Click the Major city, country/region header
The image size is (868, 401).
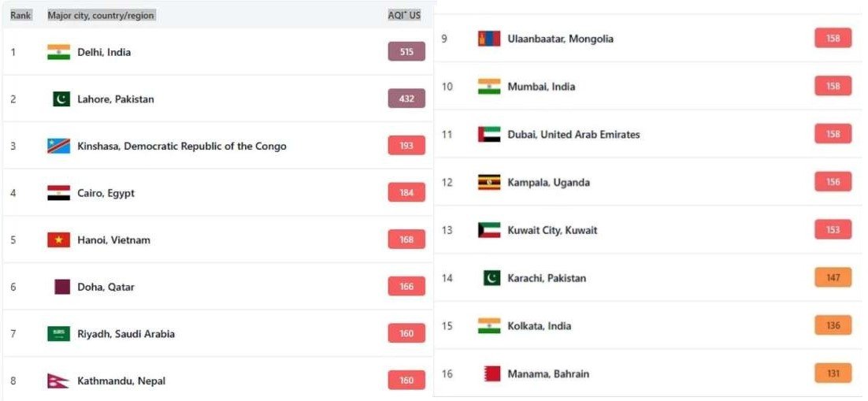click(101, 15)
